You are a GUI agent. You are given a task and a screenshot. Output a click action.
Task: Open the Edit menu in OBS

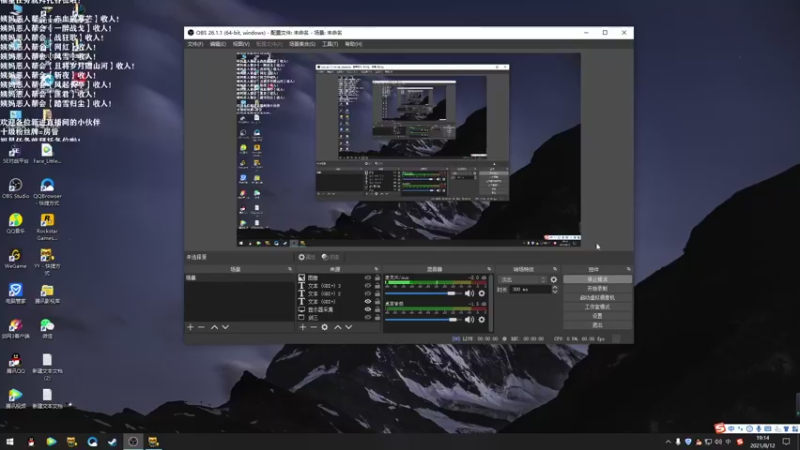(218, 44)
